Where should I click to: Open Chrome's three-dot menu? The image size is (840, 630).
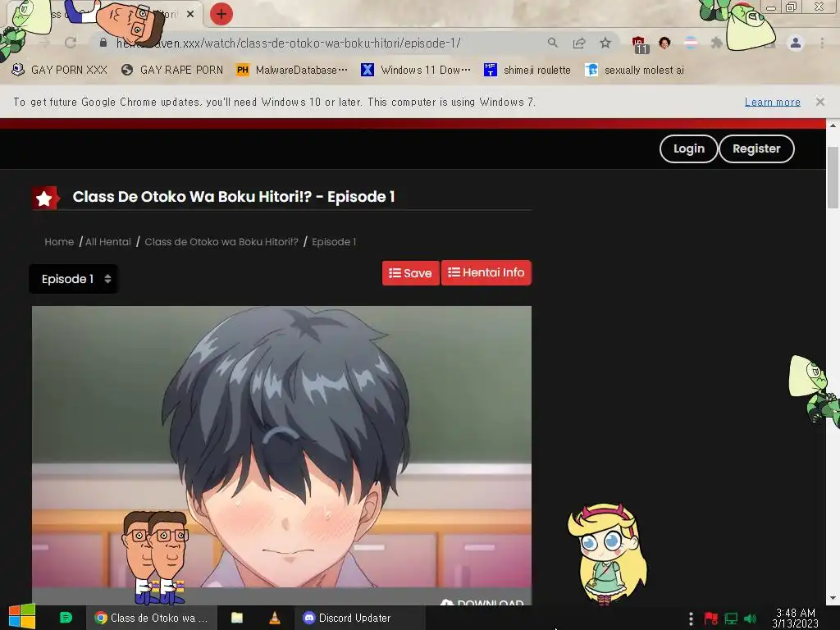[822, 43]
